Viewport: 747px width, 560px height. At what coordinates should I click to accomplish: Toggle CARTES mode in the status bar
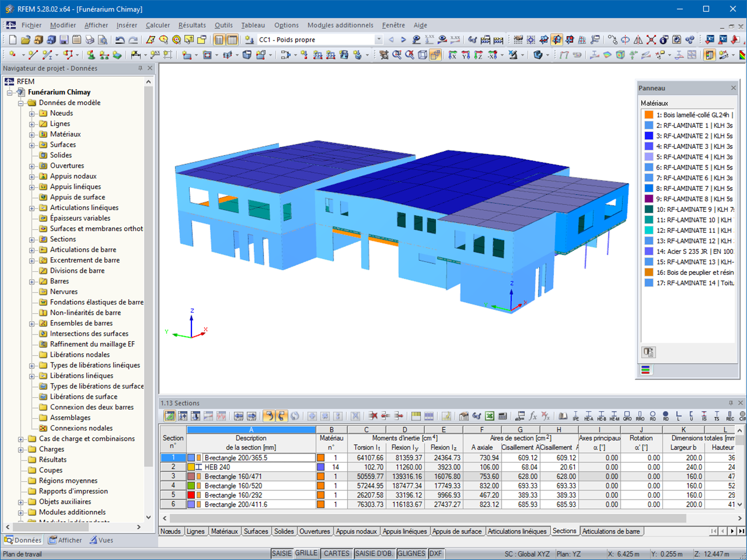pos(336,553)
